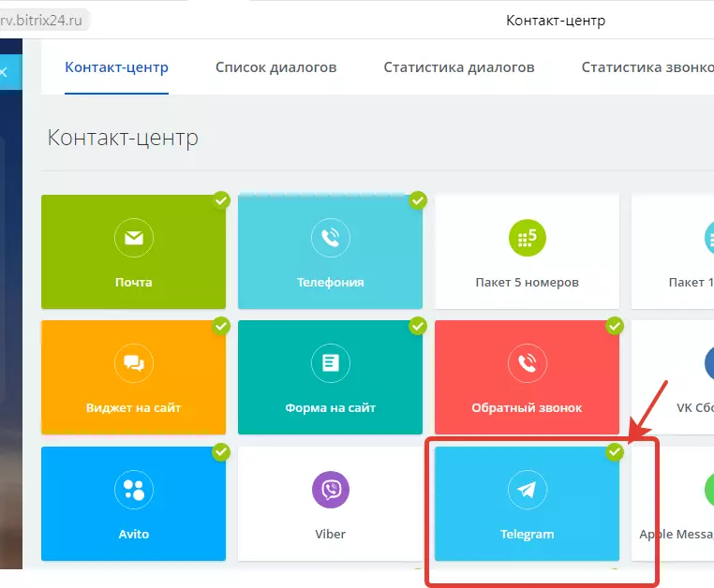Click the green checkmark on Форма на сайт tile
This screenshot has width=714, height=588.
coord(418,326)
